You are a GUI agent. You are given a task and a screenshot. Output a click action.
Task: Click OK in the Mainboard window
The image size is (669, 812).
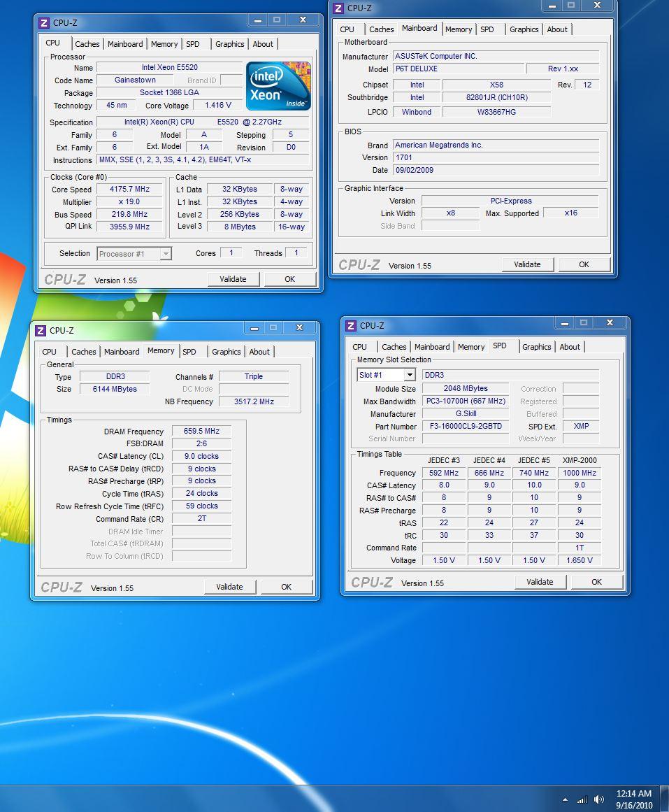(x=584, y=264)
